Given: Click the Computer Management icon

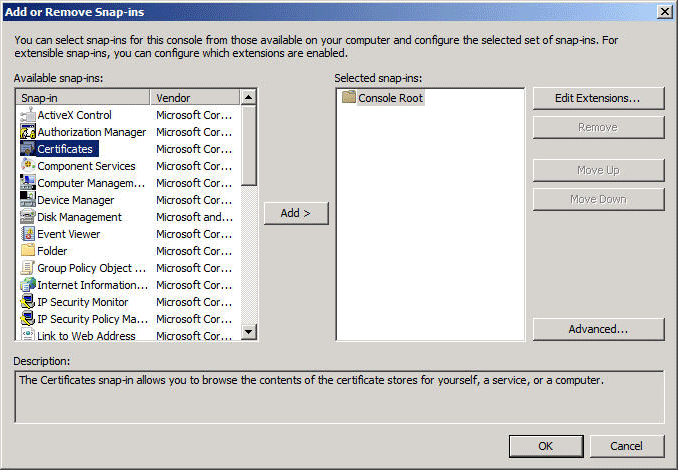Looking at the screenshot, I should [x=28, y=183].
